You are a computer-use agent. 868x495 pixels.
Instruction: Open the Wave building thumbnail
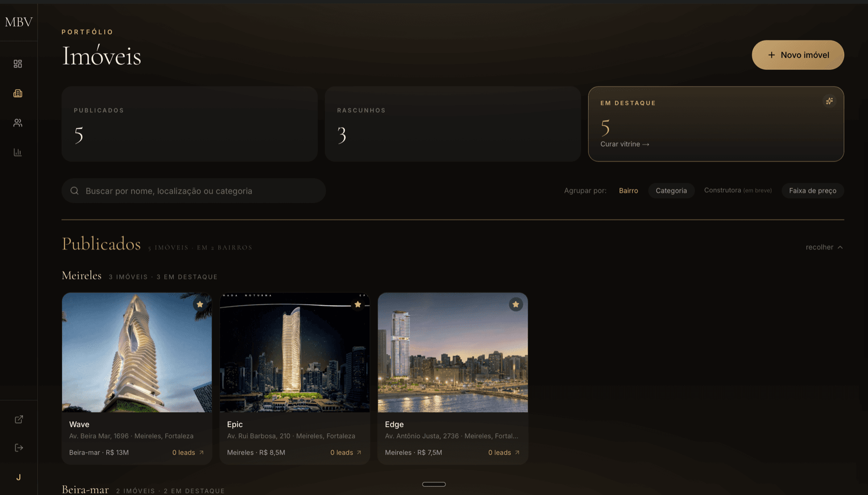point(137,352)
